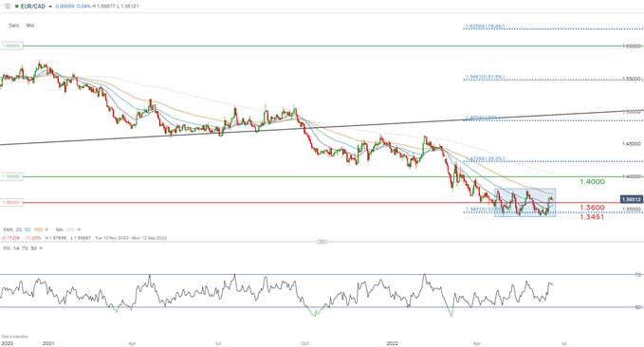Edit the EMA 20 period value
Viewport: 644px width, 347px height.
point(19,229)
